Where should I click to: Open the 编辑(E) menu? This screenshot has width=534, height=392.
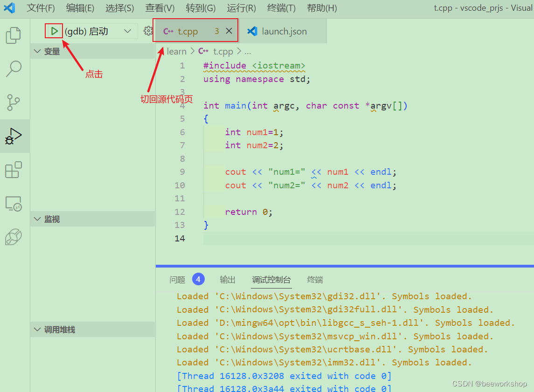[80, 8]
